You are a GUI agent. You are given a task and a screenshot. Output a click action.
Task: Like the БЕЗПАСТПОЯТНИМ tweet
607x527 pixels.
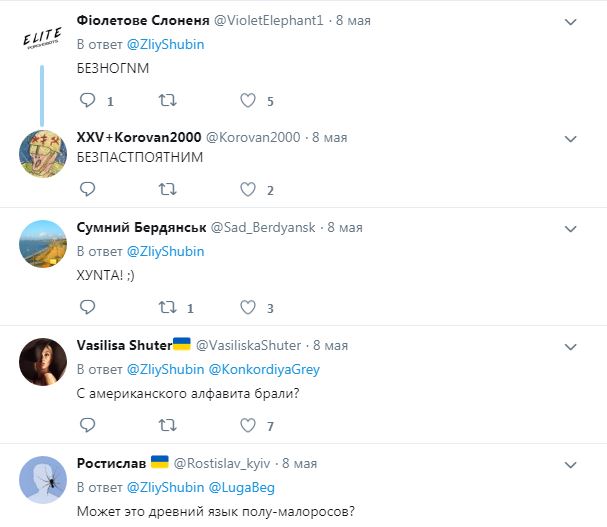(x=249, y=189)
